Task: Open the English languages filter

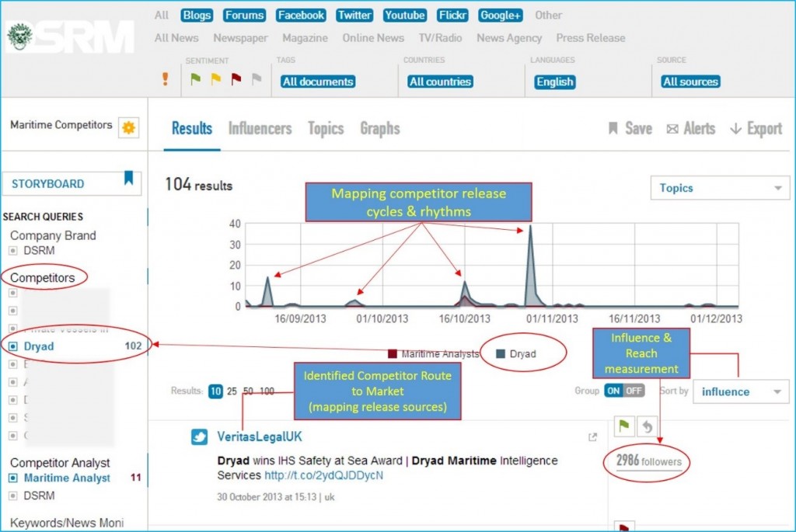Action: coord(555,82)
